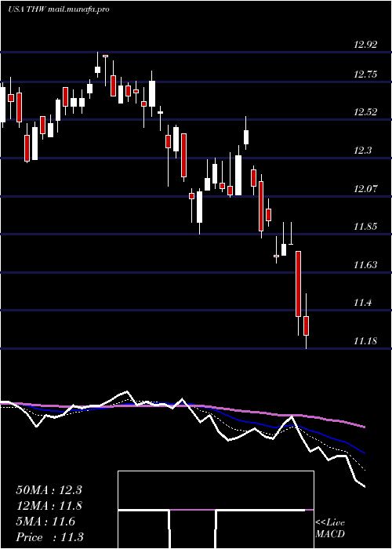
Task: Click the 11.18 price axis label
Action: coord(366,340)
